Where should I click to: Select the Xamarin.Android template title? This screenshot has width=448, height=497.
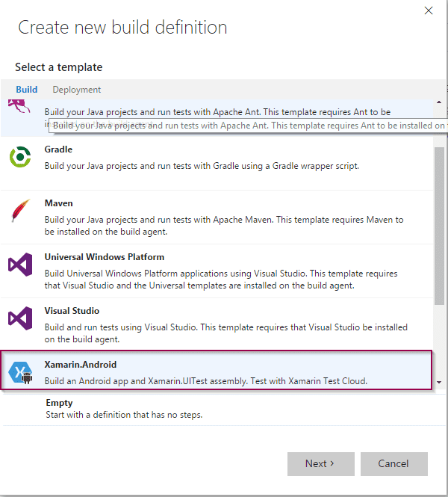point(81,365)
